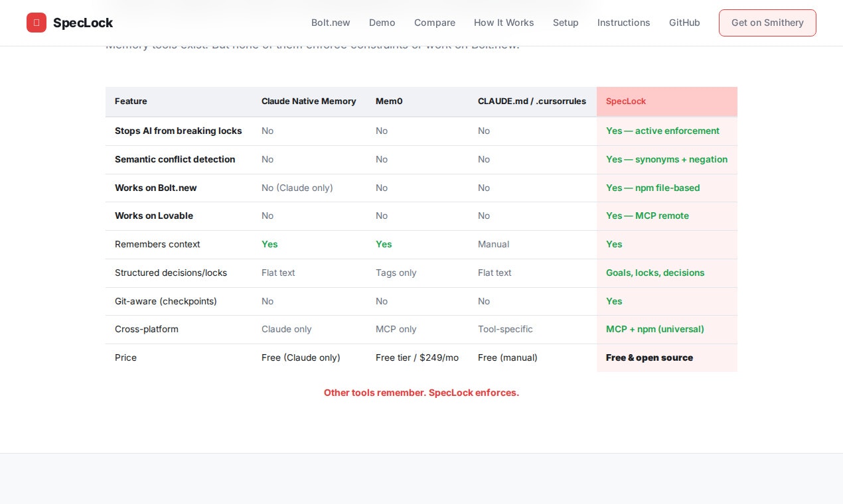843x504 pixels.
Task: Click the Stops AI from breaking locks row label
Action: pos(178,131)
